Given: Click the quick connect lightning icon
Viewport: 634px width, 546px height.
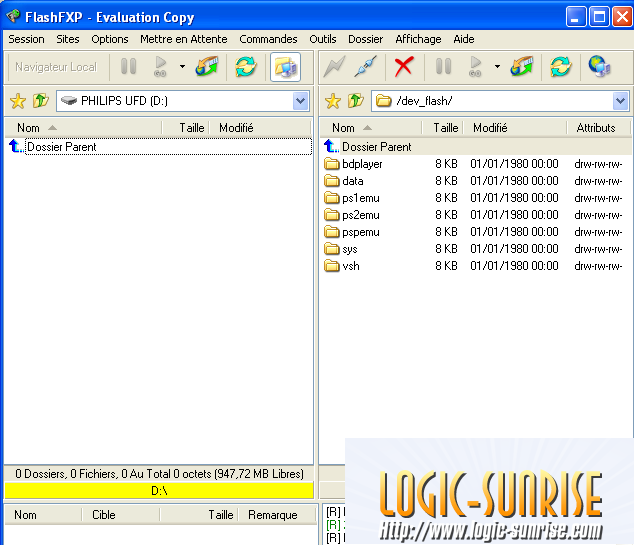Looking at the screenshot, I should pos(334,66).
